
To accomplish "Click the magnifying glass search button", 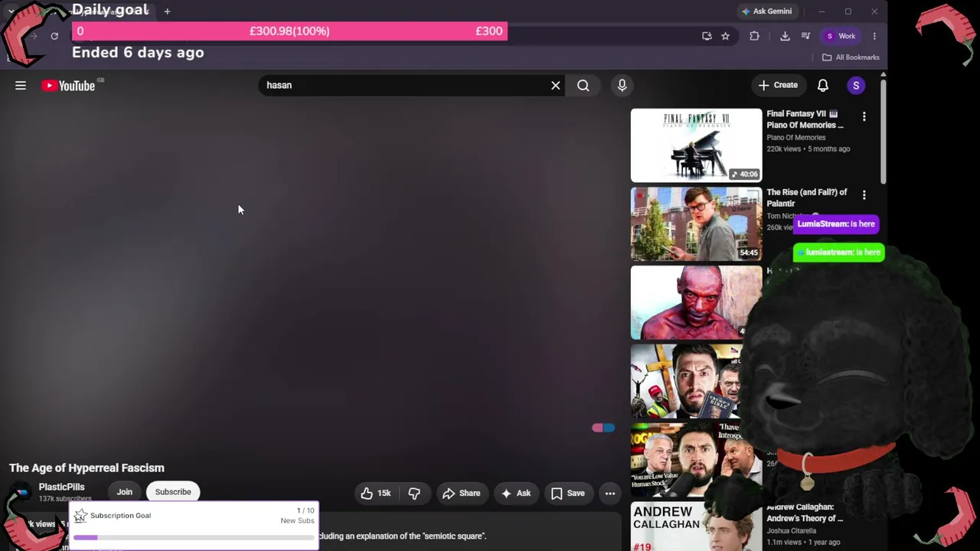I will tap(583, 86).
